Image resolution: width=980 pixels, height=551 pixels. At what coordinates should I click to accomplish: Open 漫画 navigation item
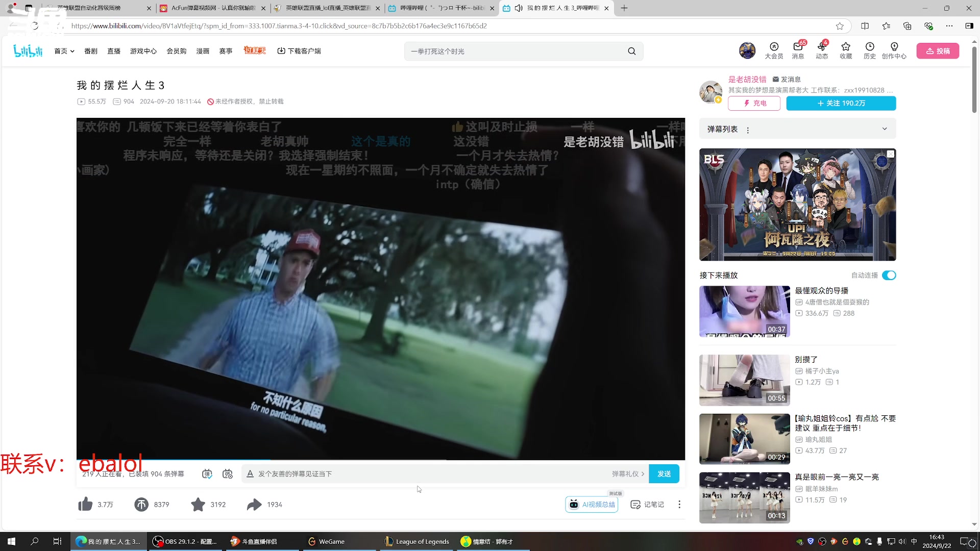(203, 51)
